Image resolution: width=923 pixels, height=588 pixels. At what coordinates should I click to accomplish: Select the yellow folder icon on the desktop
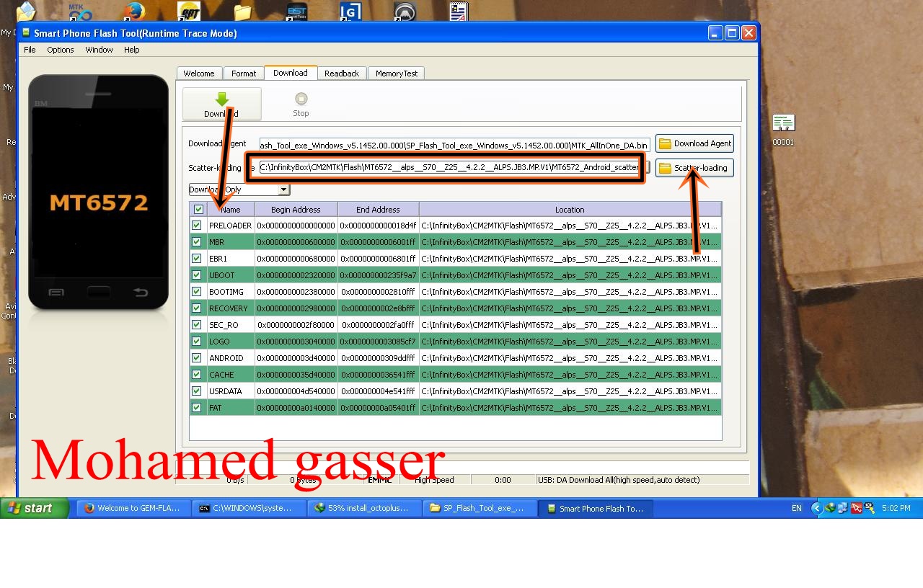242,11
